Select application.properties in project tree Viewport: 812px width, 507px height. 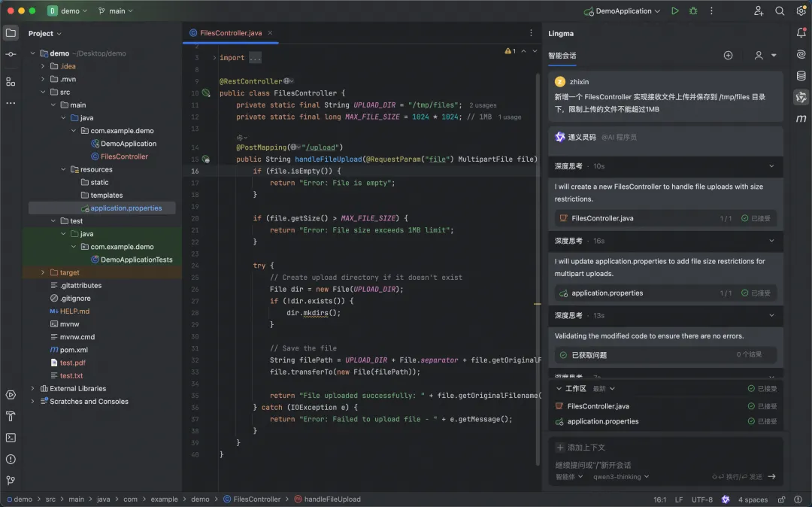click(126, 208)
